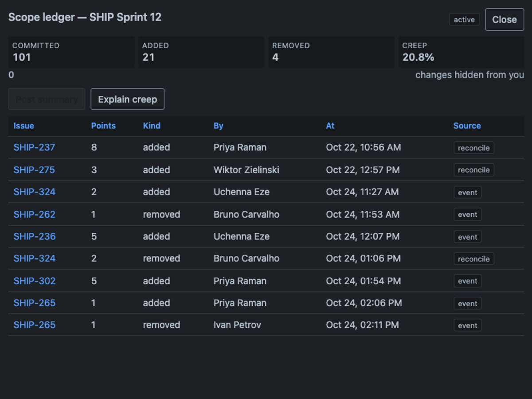Image resolution: width=532 pixels, height=399 pixels.
Task: Click Priya Raman in the SHIP-237 row
Action: click(x=240, y=147)
